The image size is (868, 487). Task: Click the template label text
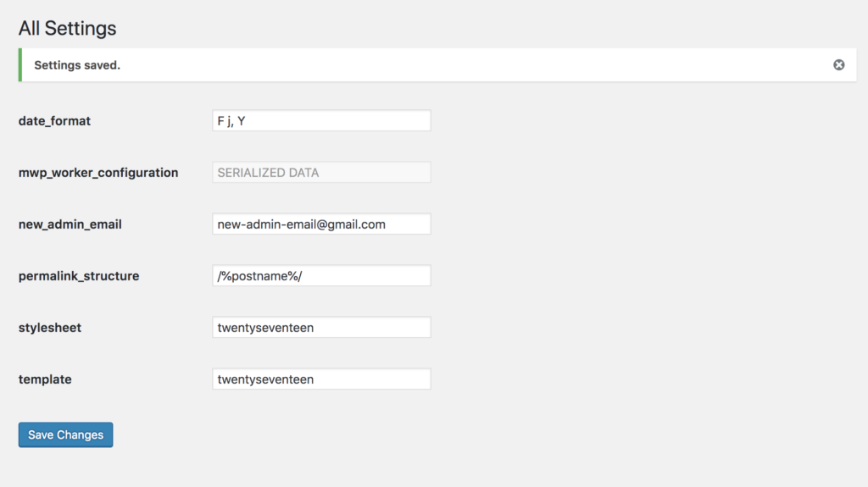point(45,379)
